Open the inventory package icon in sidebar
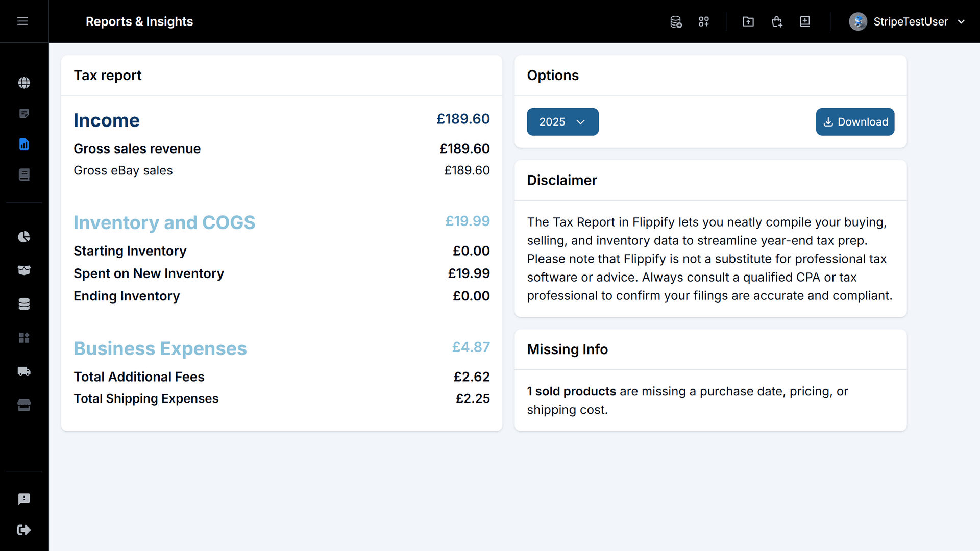The width and height of the screenshot is (980, 551). [x=24, y=270]
